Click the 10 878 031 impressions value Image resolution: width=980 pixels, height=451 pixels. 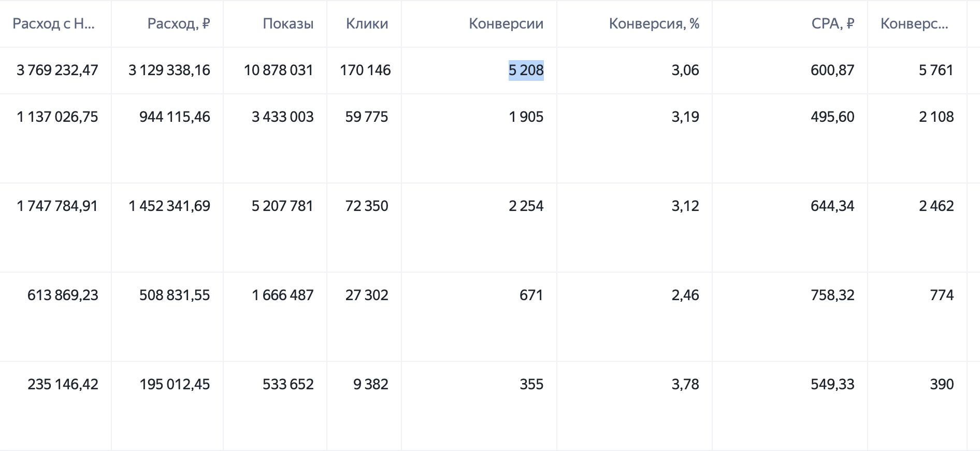(x=279, y=71)
